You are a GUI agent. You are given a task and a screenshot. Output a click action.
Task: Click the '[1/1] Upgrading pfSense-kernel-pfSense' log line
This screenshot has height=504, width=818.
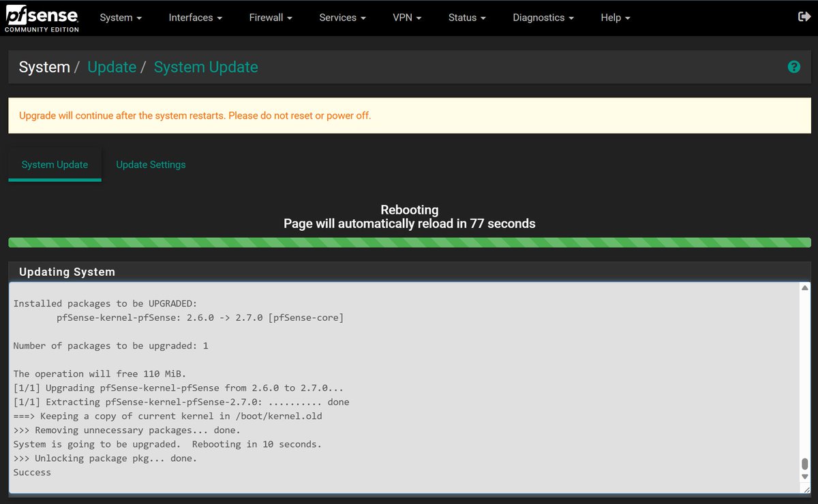(179, 388)
